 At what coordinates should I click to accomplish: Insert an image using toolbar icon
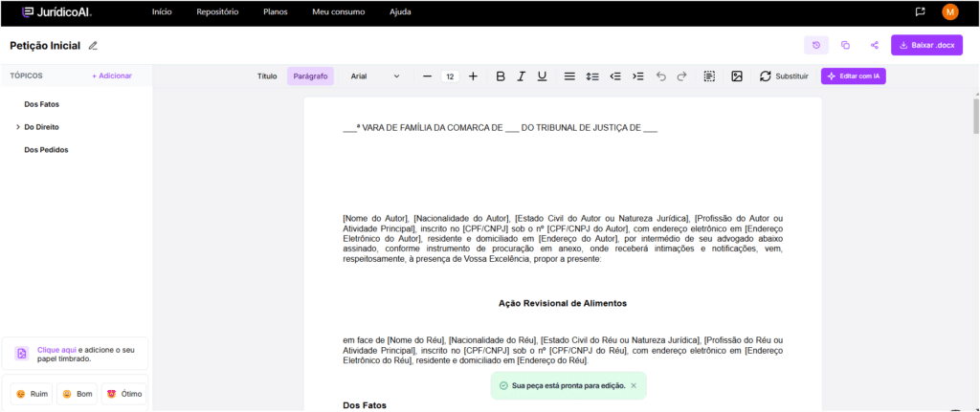(737, 76)
